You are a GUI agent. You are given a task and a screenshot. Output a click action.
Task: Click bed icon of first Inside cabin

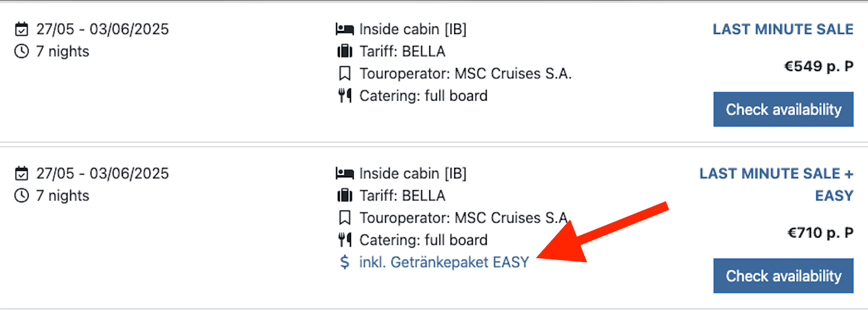[345, 29]
